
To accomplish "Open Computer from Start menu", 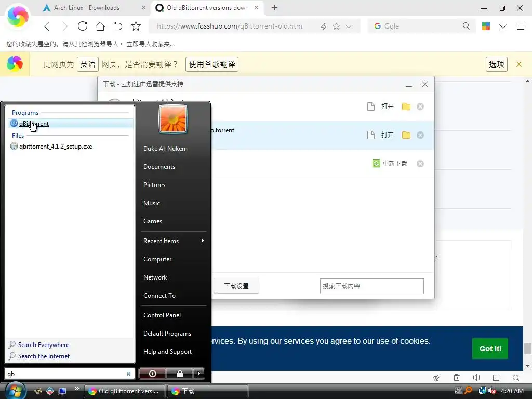I will click(x=157, y=259).
